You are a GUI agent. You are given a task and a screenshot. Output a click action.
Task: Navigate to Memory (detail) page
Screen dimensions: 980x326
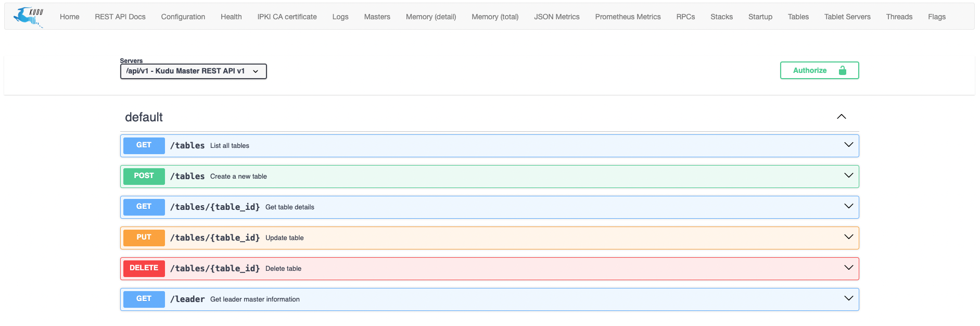[x=430, y=17]
